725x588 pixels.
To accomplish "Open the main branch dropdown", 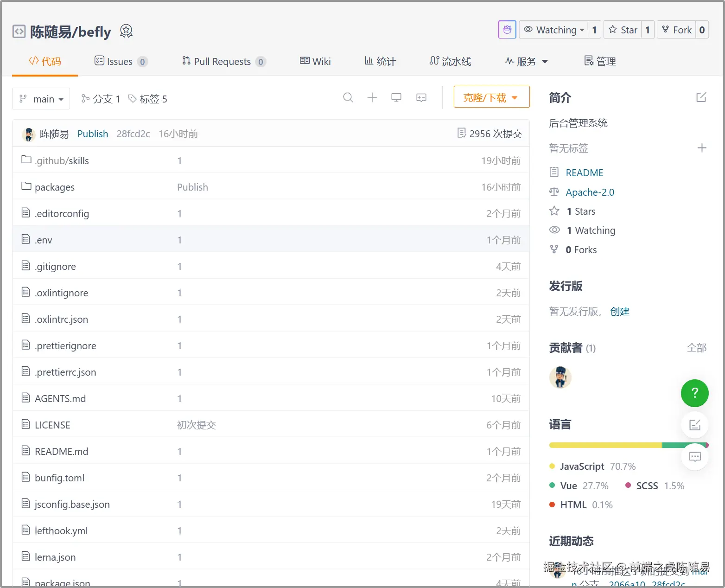I will pos(41,99).
